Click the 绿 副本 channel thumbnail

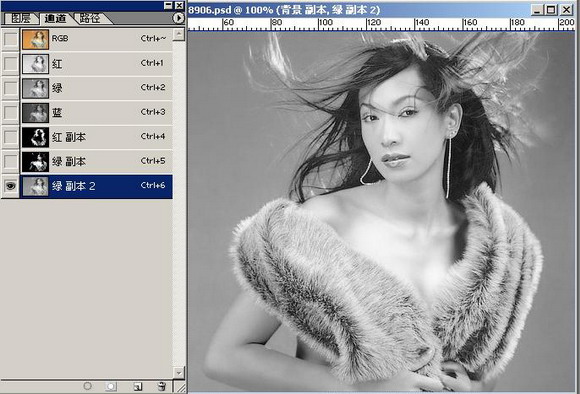pos(35,161)
